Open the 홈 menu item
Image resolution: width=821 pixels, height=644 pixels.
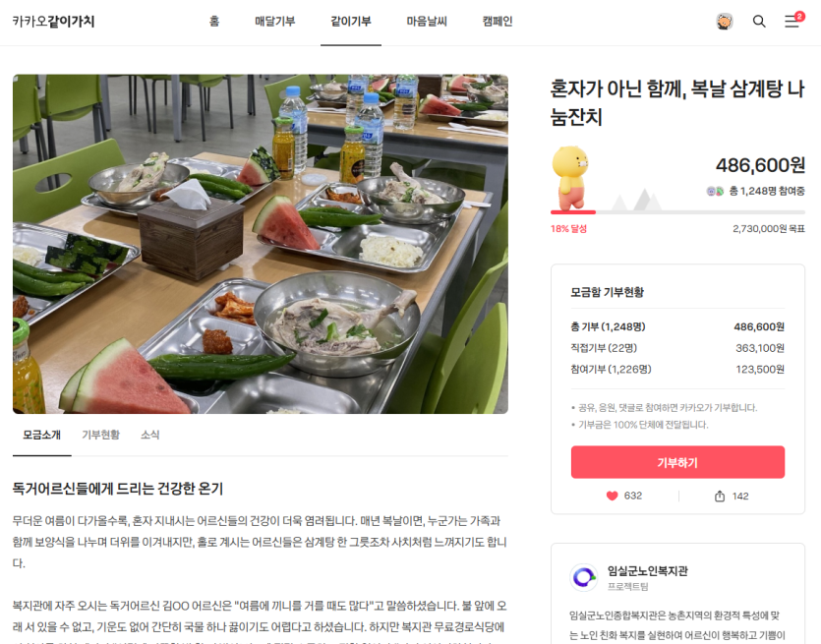coord(214,22)
